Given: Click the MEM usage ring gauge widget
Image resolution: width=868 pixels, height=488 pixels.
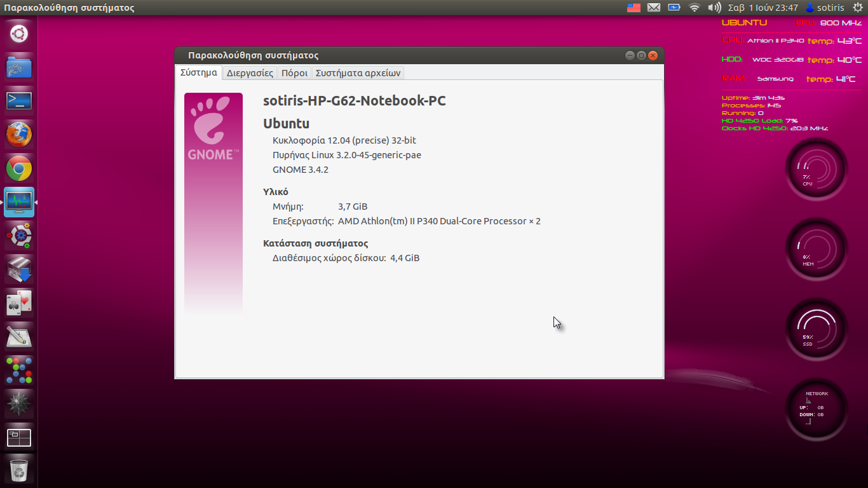Looking at the screenshot, I should click(x=817, y=250).
